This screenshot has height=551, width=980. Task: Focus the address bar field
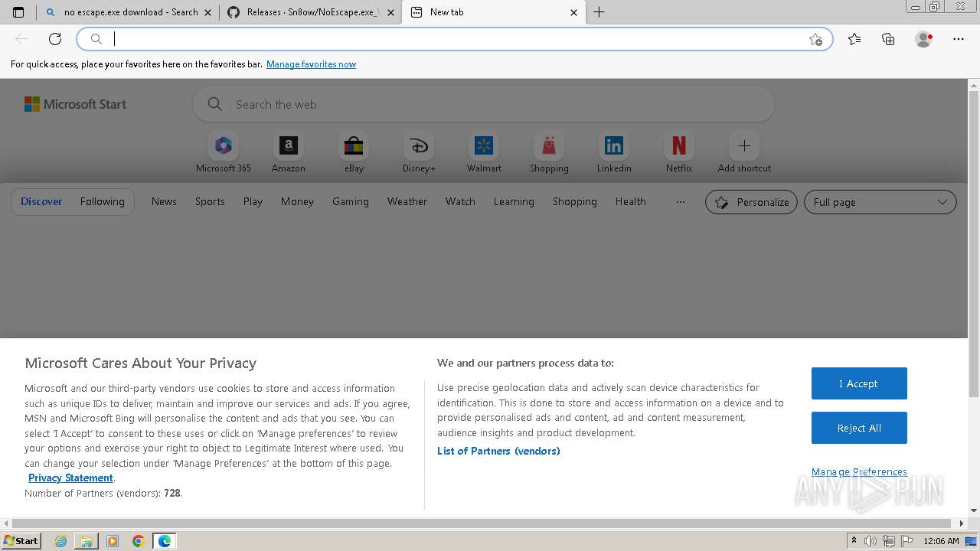click(x=454, y=39)
